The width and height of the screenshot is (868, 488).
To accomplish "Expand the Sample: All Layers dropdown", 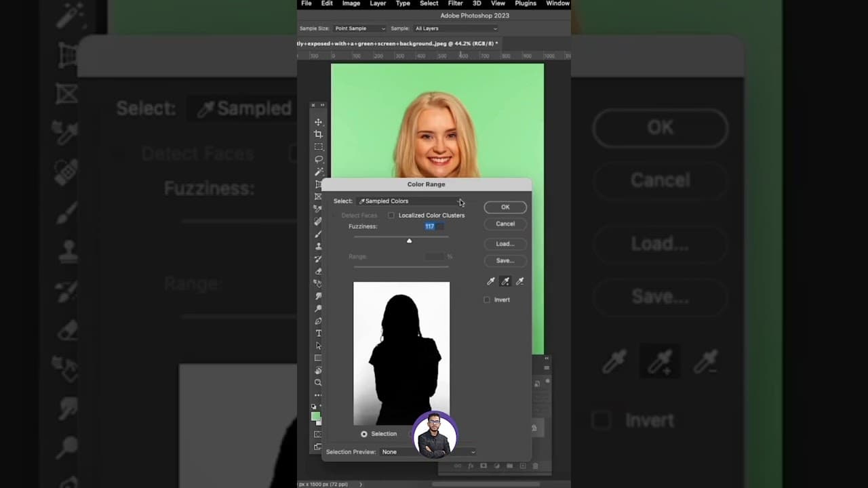I will tap(455, 28).
